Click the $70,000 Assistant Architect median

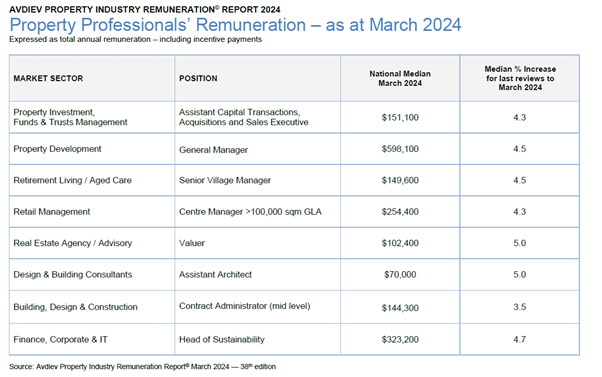click(400, 274)
